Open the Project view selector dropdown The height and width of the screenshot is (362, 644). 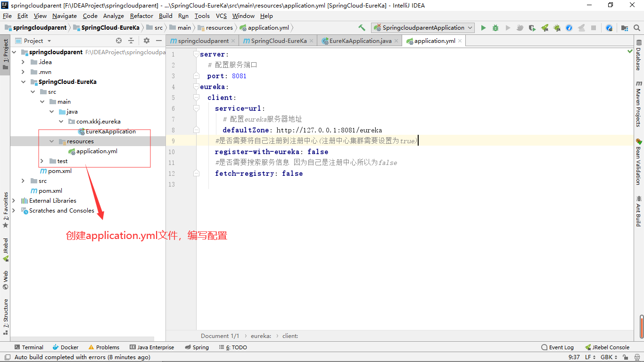point(33,41)
